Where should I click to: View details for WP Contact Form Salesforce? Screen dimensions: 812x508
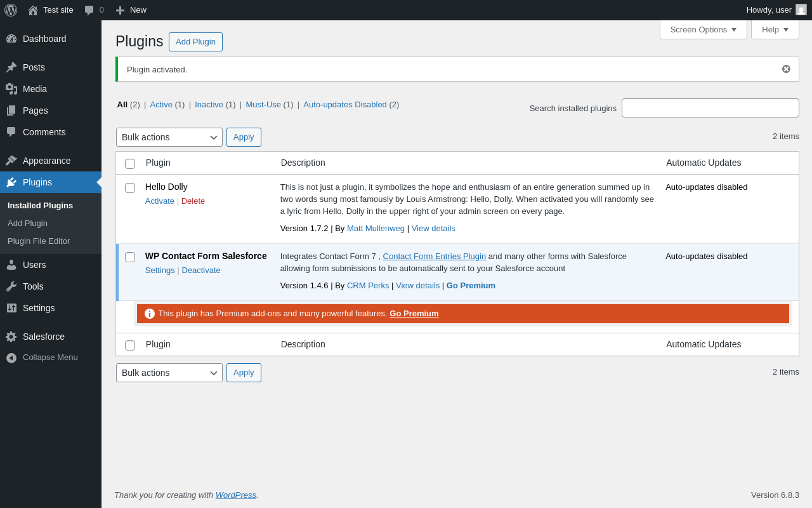pos(417,286)
